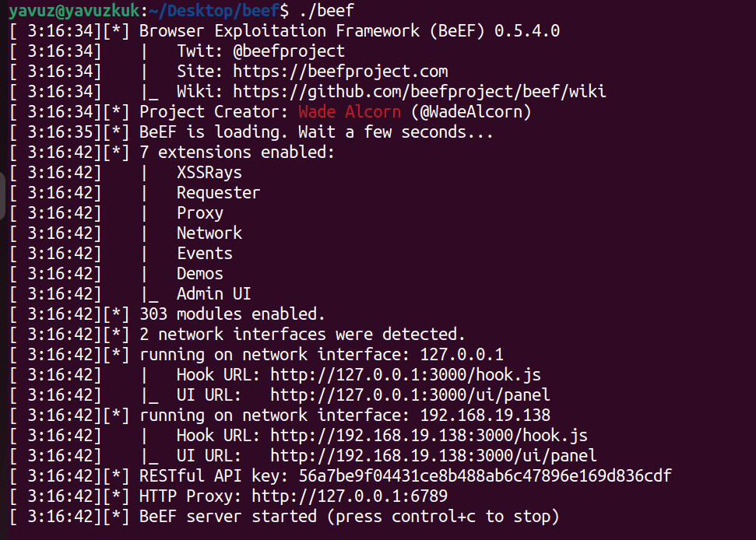This screenshot has height=540, width=756.
Task: Click the HTTP Proxy 127.0.0.1:6789 address
Action: pos(350,496)
